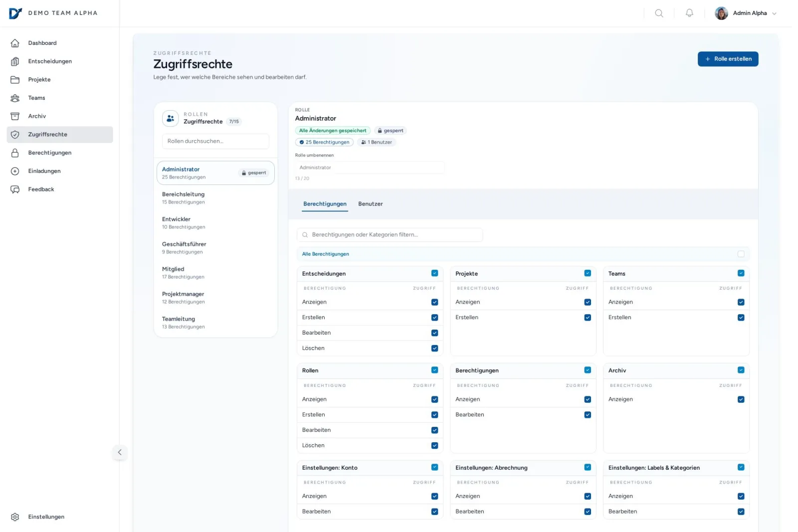Click the Feedback speech bubble icon
Image resolution: width=798 pixels, height=532 pixels.
pyautogui.click(x=15, y=189)
